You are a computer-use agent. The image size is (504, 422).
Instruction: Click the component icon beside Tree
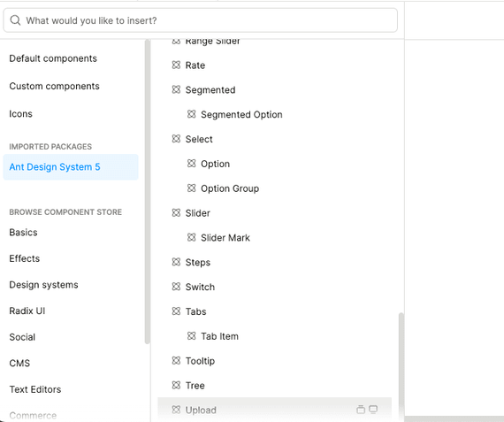(176, 385)
